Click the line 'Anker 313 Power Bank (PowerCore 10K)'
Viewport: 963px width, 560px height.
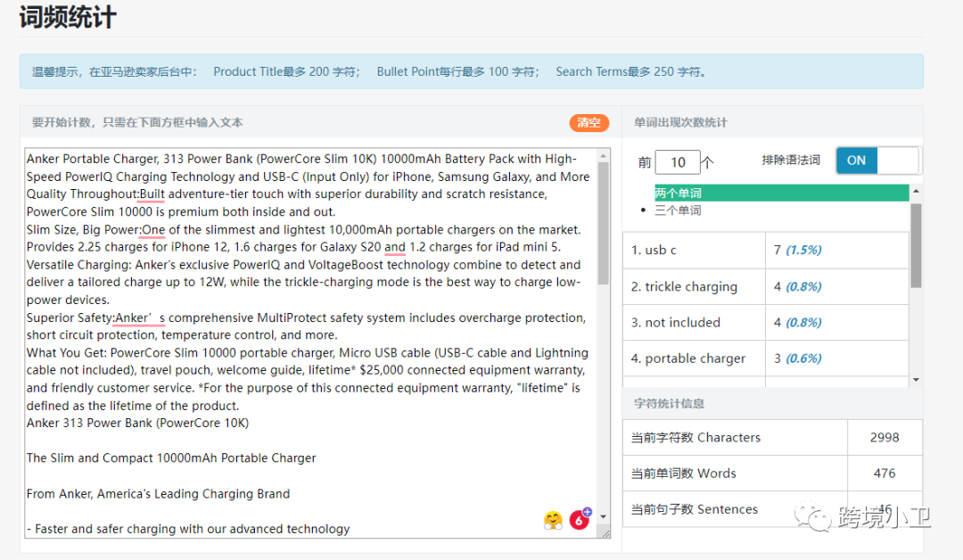point(137,423)
